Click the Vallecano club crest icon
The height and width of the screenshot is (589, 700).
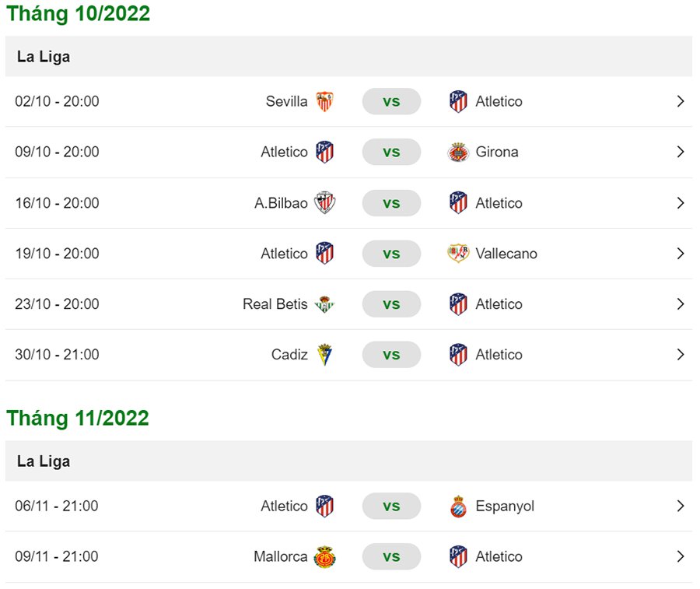coord(458,254)
